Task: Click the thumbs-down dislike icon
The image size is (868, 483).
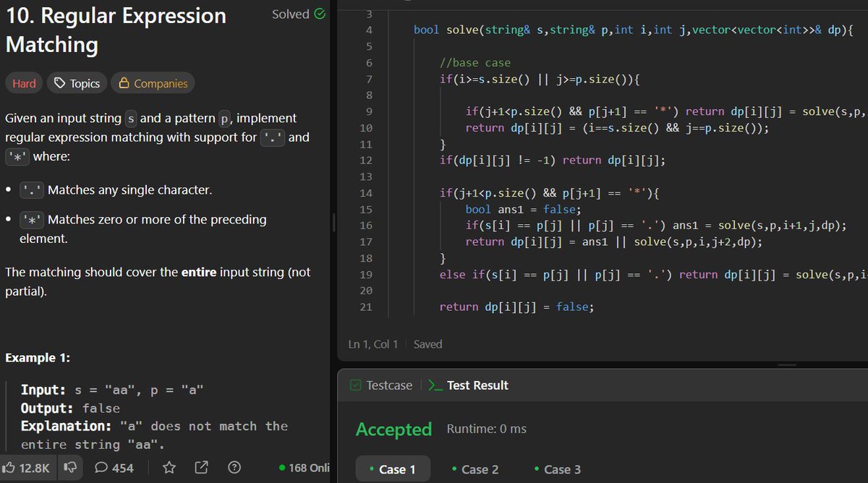Action: (x=70, y=468)
